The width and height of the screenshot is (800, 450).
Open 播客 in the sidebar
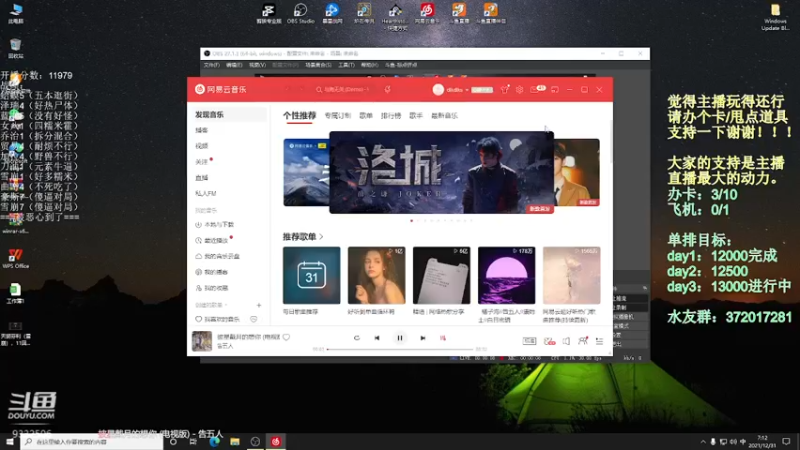click(x=202, y=130)
